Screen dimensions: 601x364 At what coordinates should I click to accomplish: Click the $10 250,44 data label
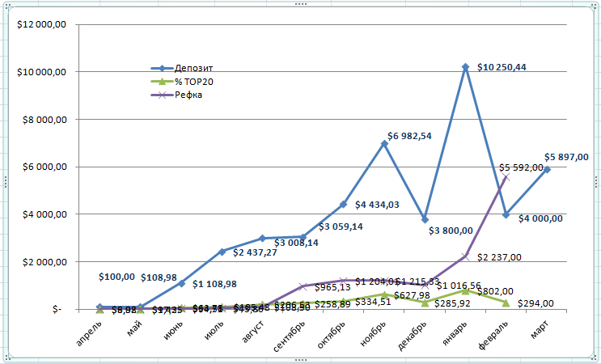[x=502, y=67]
